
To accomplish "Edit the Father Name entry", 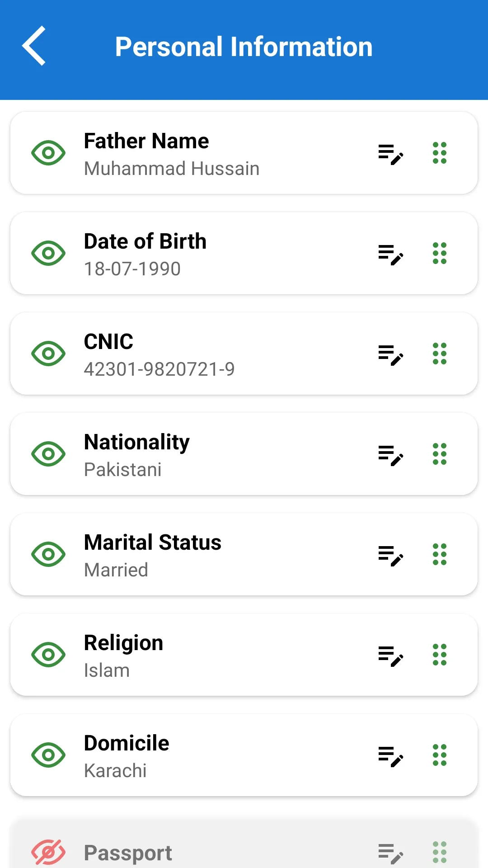I will click(390, 154).
